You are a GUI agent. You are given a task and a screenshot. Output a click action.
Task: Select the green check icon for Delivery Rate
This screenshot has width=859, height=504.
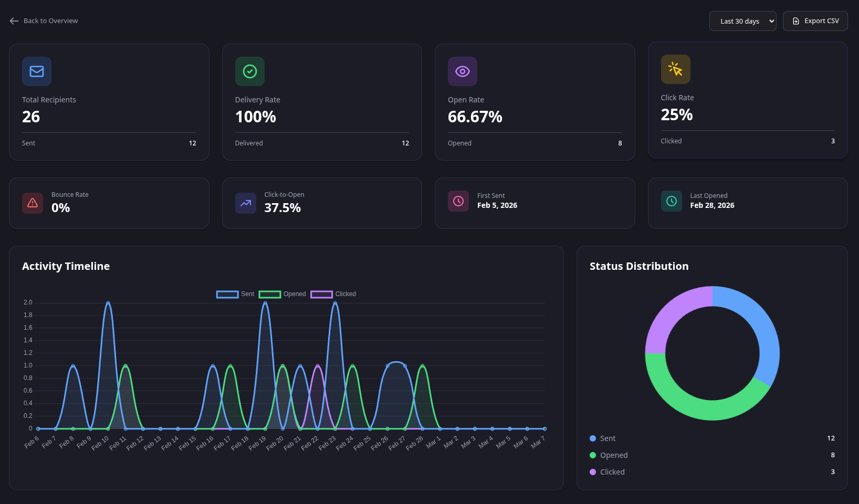coord(250,71)
